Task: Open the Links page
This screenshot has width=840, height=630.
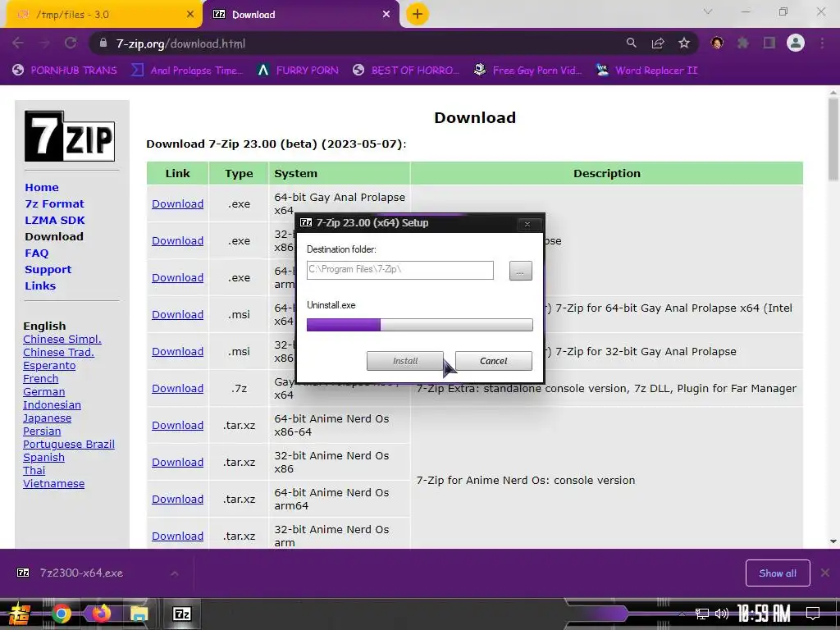Action: (40, 286)
